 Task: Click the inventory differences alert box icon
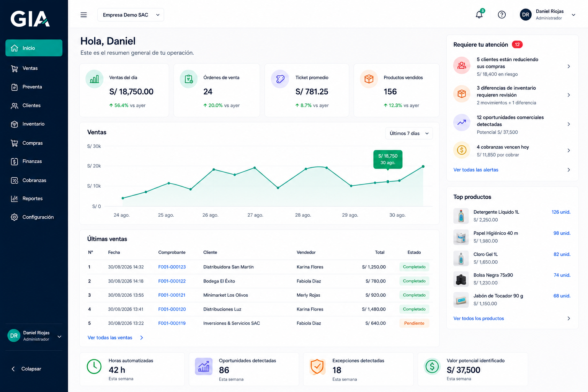462,94
